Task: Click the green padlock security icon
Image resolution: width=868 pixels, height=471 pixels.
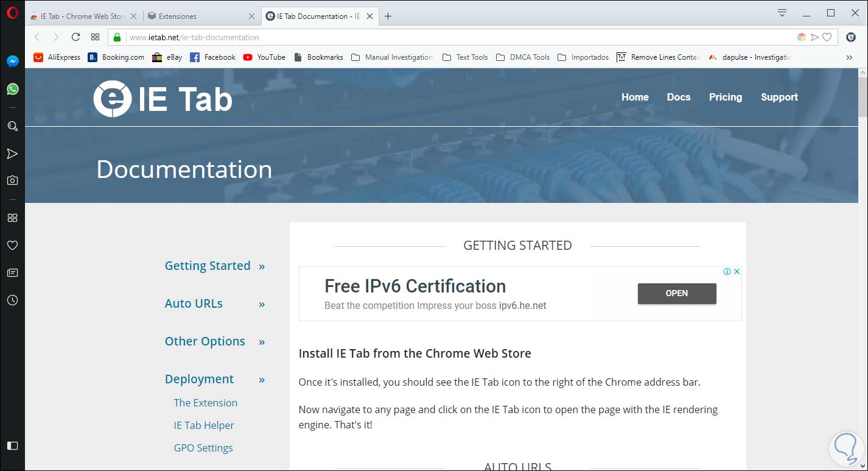Action: [x=117, y=37]
